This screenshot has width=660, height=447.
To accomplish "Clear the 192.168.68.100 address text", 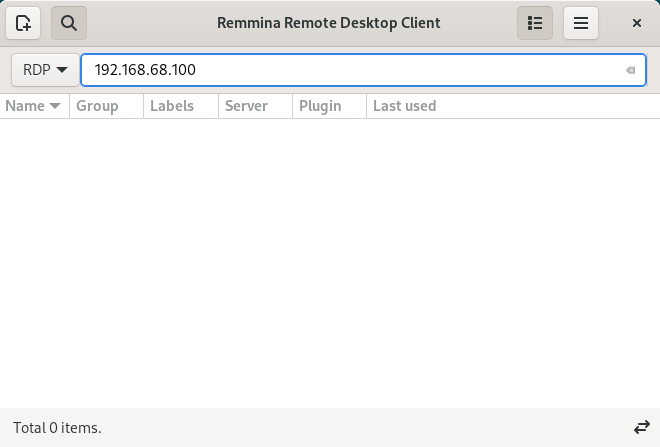I will tap(629, 70).
